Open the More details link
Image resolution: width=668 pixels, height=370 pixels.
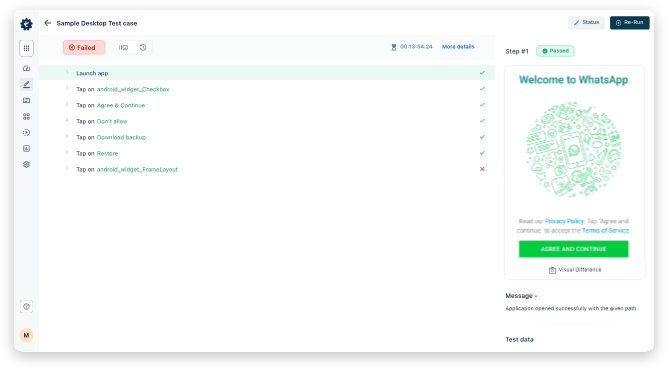click(458, 47)
